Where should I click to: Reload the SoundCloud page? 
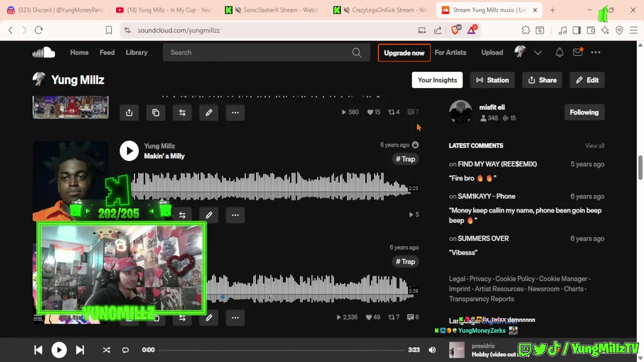tap(39, 30)
